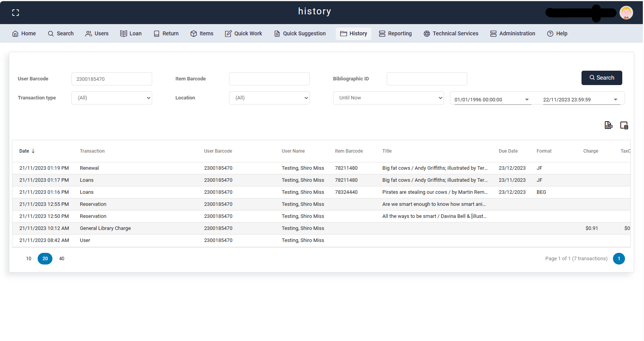Open the Transaction type dropdown
644x341 pixels.
coord(112,98)
